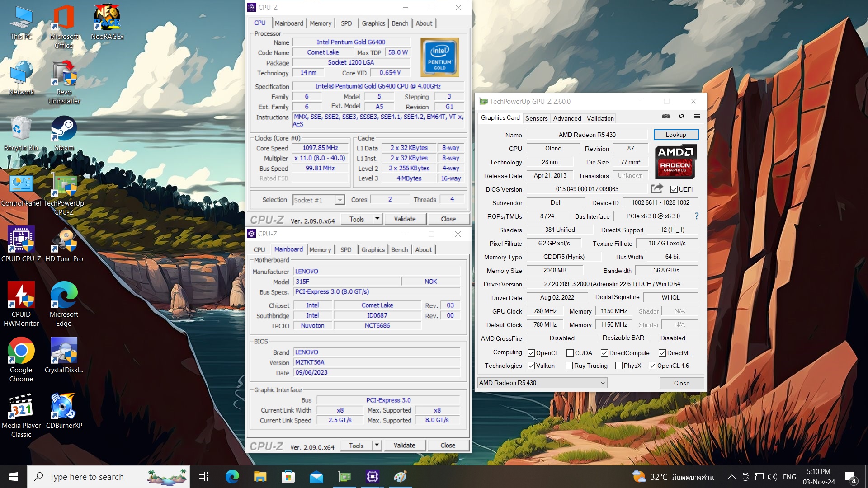
Task: Click the Lookup button in GPU-Z
Action: [675, 135]
